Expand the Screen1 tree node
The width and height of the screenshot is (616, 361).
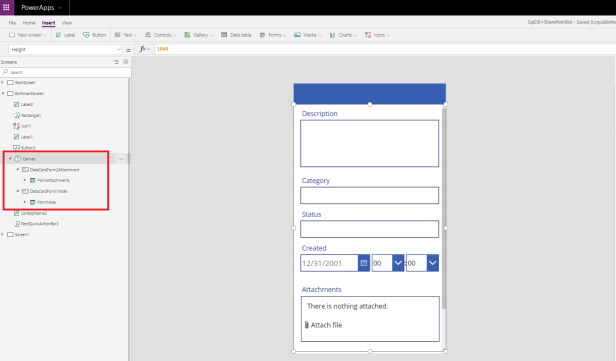pos(3,235)
